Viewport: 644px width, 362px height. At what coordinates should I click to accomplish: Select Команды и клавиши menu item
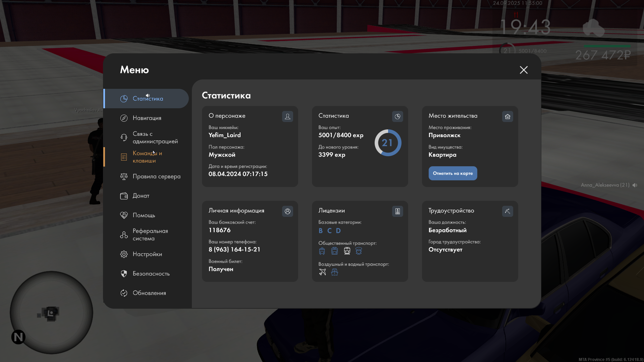[147, 157]
